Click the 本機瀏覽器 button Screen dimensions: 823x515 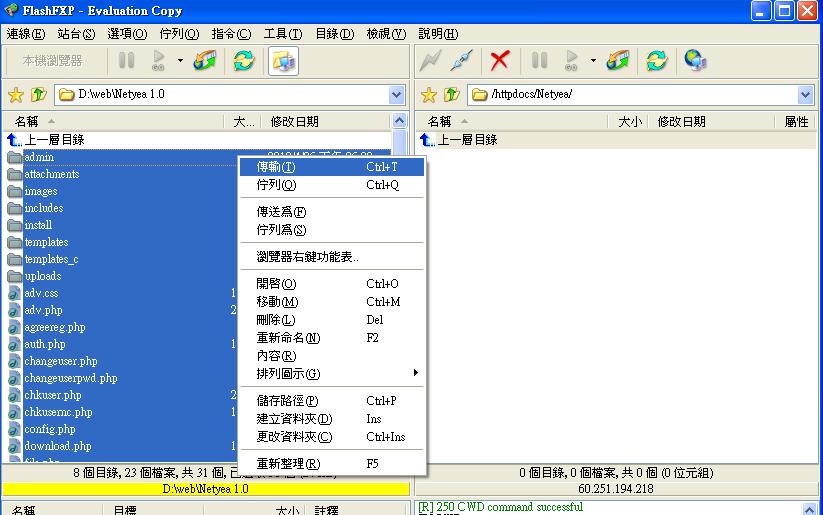click(x=53, y=61)
